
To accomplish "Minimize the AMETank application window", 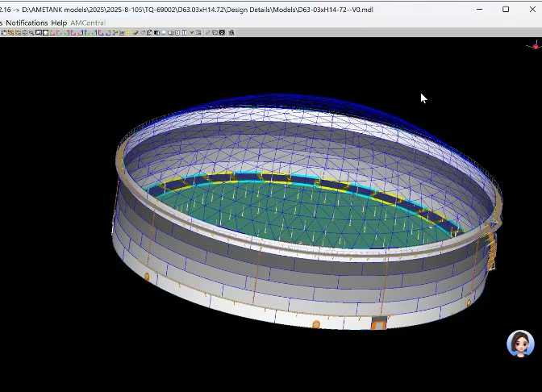I will (x=480, y=9).
